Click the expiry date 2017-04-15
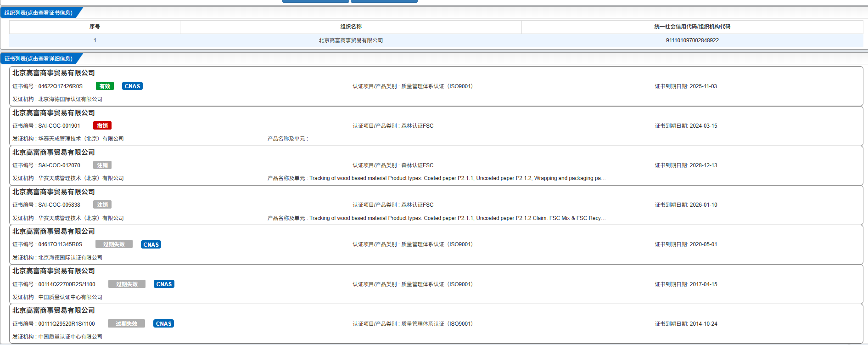The image size is (868, 345). [703, 284]
